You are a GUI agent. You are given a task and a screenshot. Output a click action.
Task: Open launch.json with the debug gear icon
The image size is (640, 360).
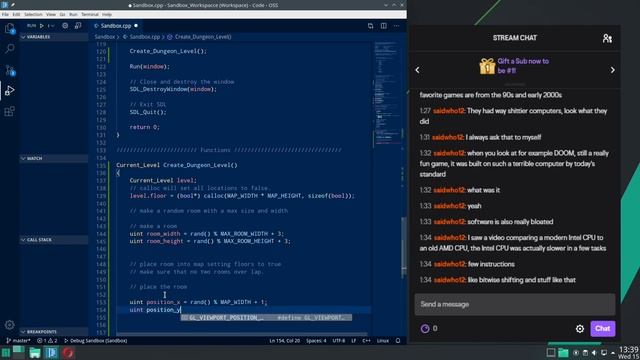[x=65, y=26]
